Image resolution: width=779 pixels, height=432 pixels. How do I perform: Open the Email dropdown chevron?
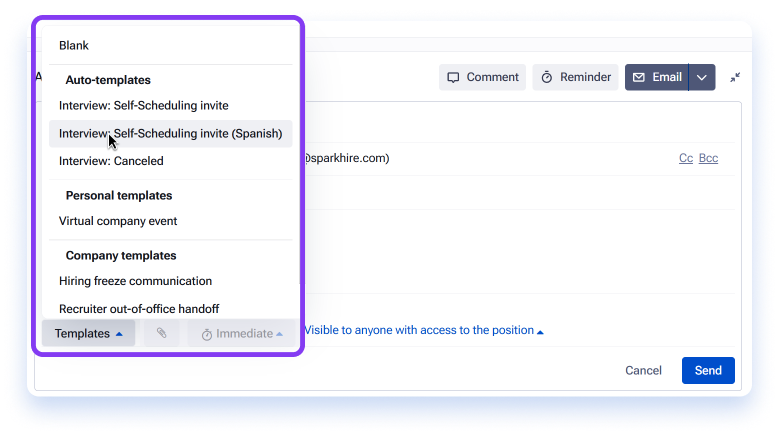click(x=702, y=77)
